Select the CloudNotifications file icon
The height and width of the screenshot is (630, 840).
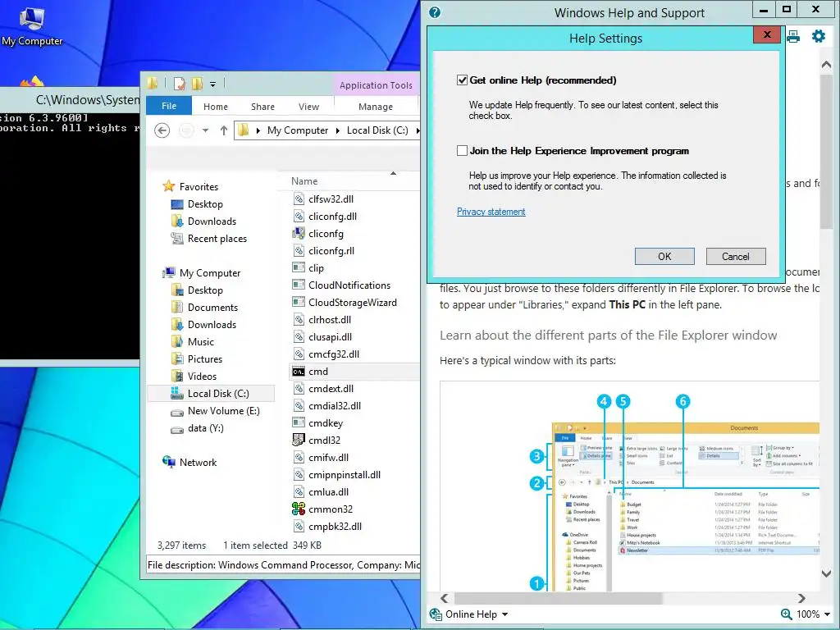pos(299,285)
